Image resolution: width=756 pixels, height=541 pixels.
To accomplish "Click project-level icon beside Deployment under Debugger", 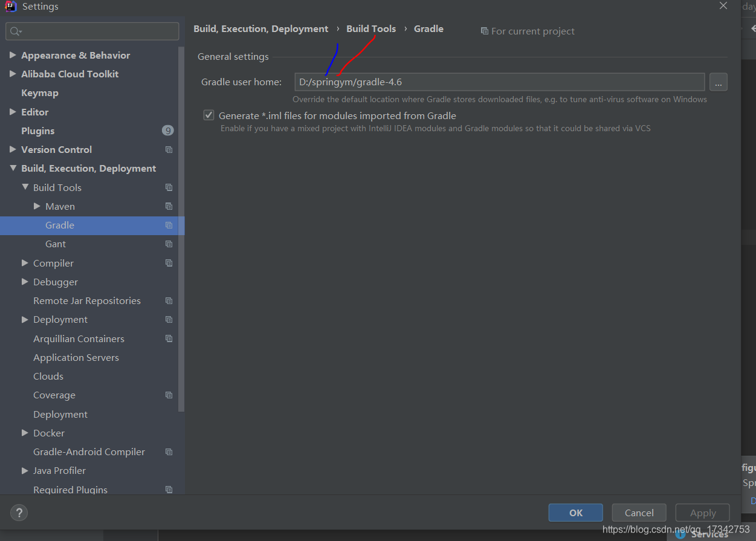I will click(x=169, y=320).
